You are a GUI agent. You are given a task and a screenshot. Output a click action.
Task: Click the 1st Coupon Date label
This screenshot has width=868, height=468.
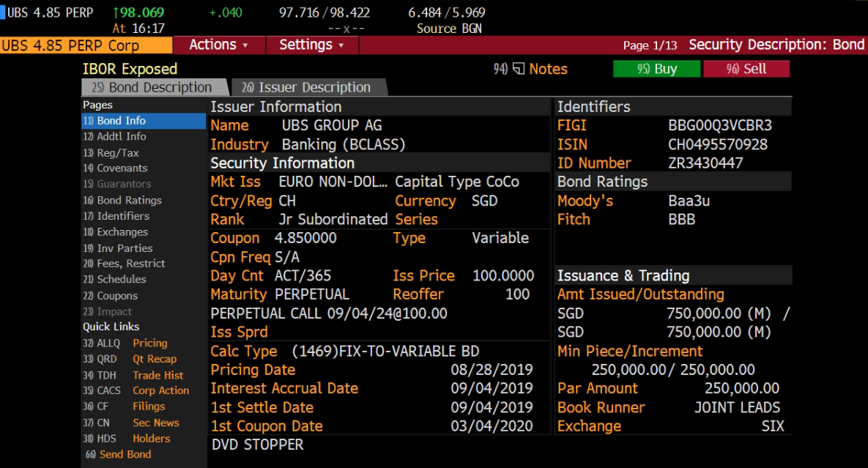[x=267, y=426]
